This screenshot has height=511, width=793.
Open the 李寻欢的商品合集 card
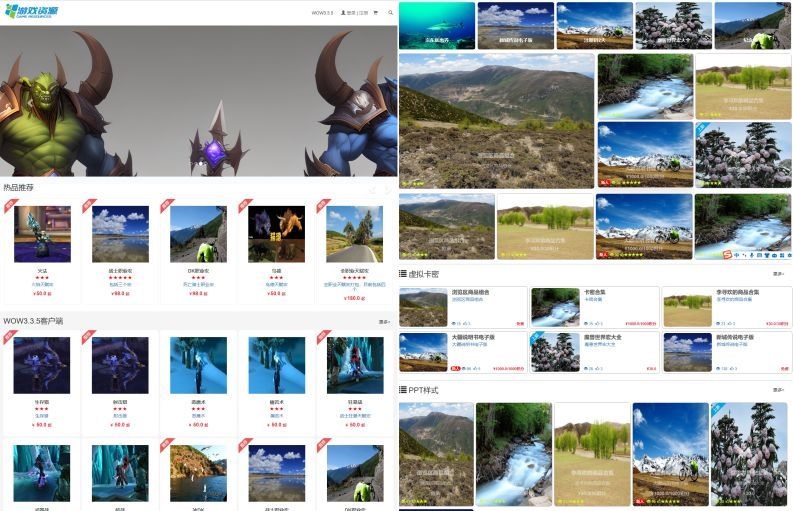727,307
